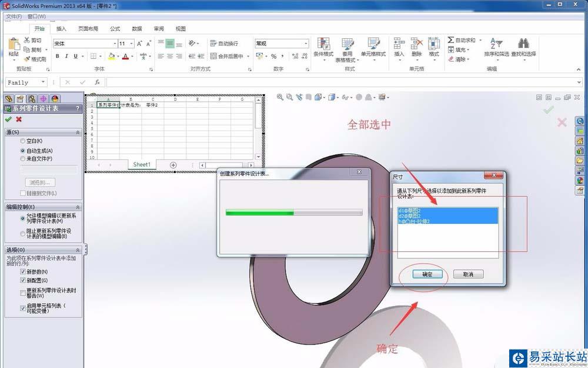Toggle Underline formatting
The width and height of the screenshot is (588, 368).
point(76,56)
